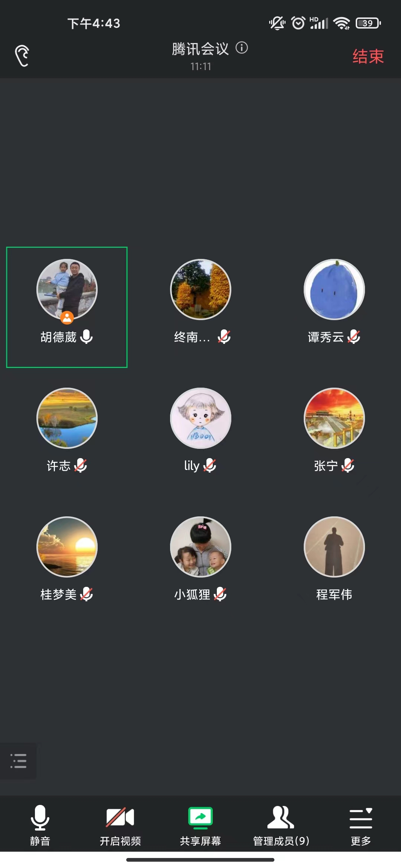
Task: Mute microphone with 静音 button
Action: click(40, 825)
